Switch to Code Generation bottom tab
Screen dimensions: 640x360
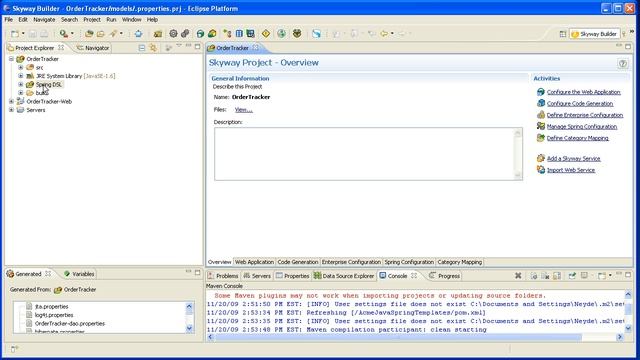[298, 262]
